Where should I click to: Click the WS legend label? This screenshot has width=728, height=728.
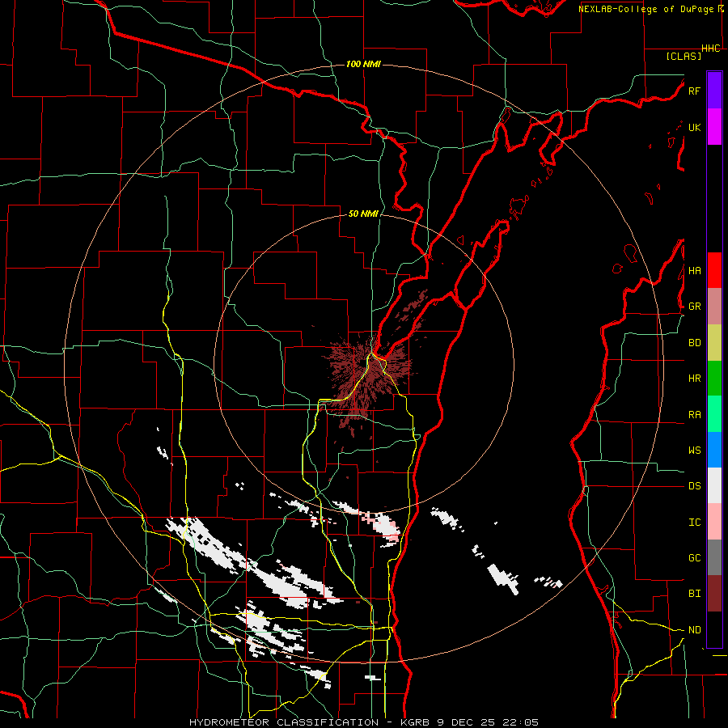(x=694, y=451)
